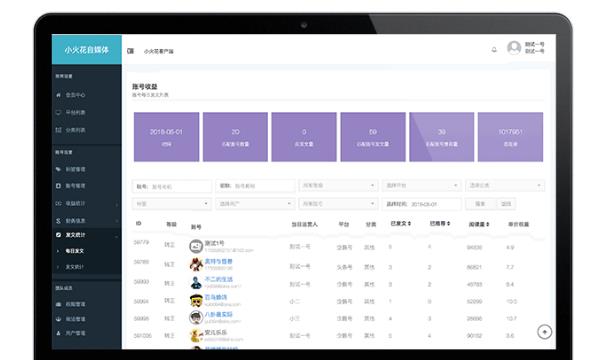
Task: Open the dropdown left of 选择平台
Action: pyautogui.click(x=338, y=186)
